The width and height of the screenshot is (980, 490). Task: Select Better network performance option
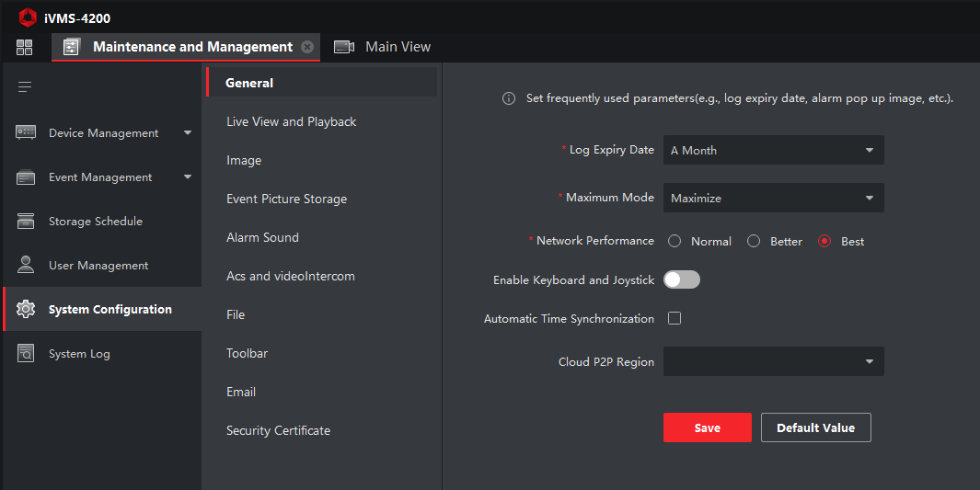pos(754,242)
